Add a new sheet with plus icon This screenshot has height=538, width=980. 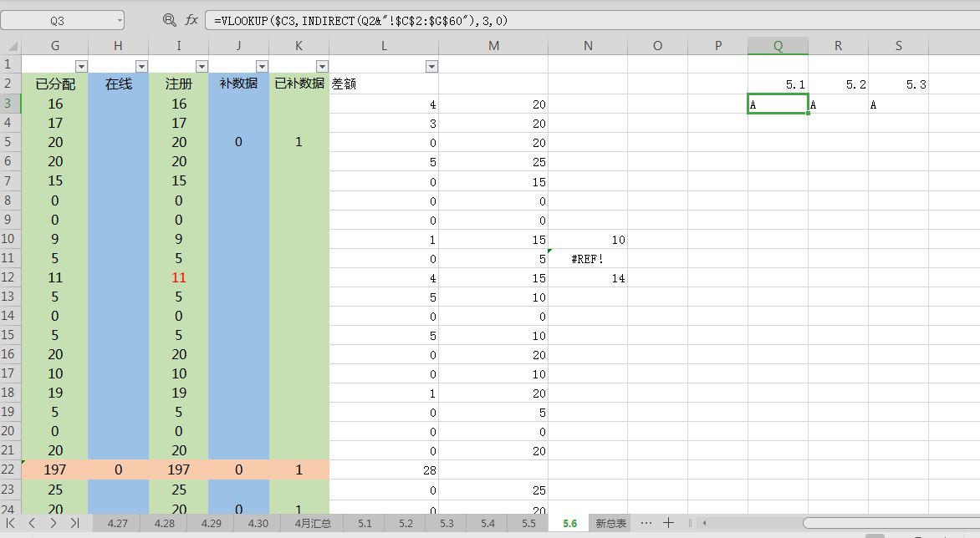[668, 523]
